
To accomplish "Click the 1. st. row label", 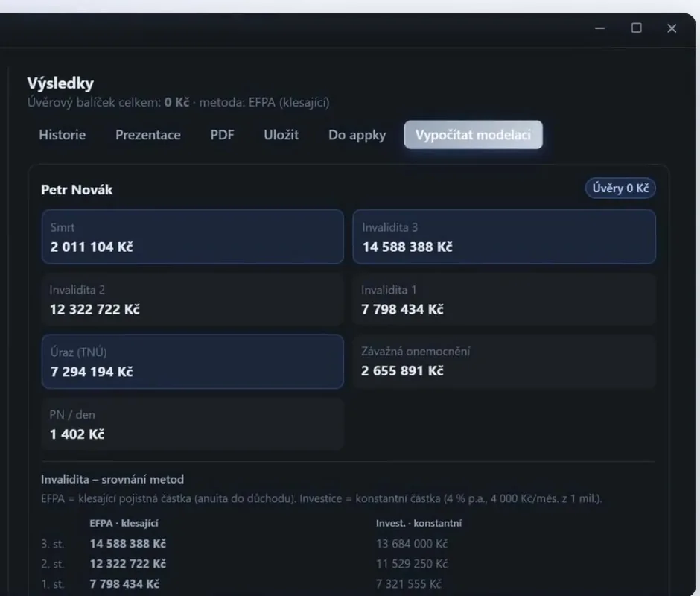I will (53, 584).
